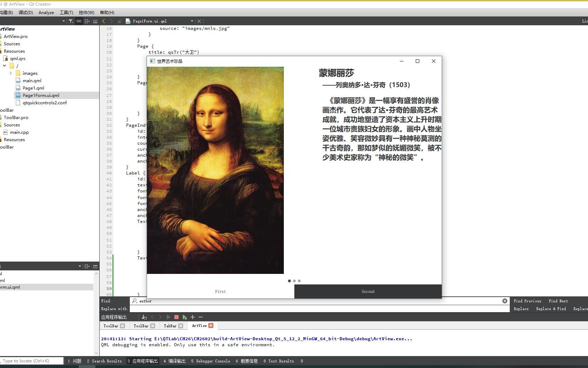Click the output panes up-down selector arrows
Viewport: 588px width, 368px height.
coord(302,361)
